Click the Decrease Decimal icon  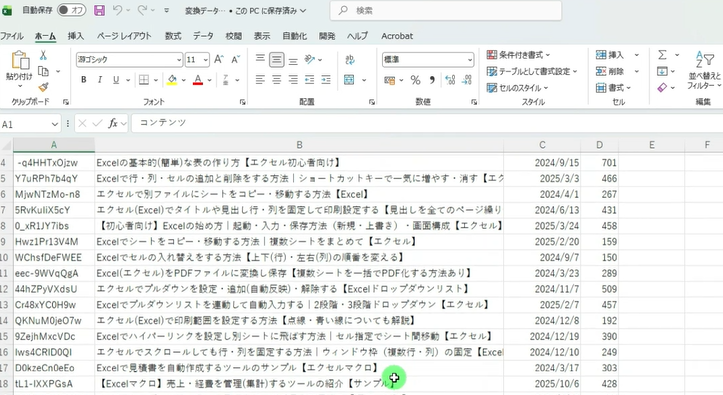coord(467,80)
